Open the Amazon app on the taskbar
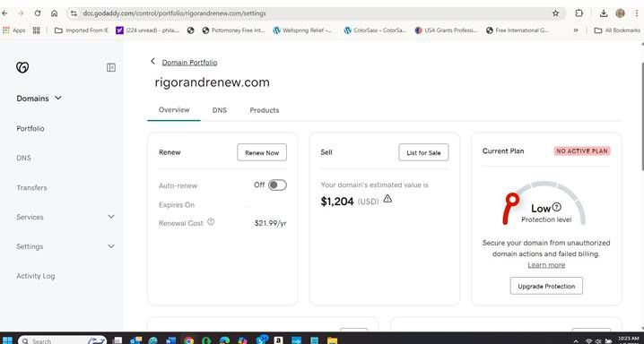The image size is (644, 344). click(278, 340)
